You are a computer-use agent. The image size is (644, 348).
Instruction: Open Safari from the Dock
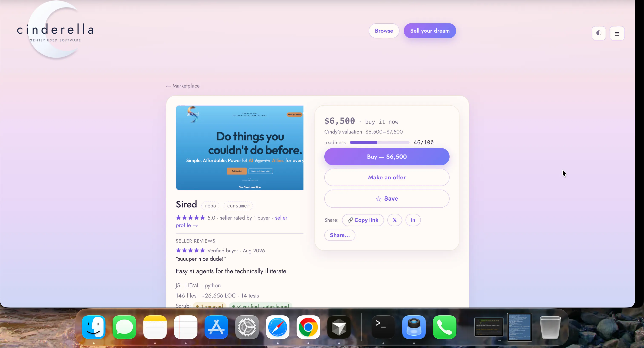coord(277,327)
